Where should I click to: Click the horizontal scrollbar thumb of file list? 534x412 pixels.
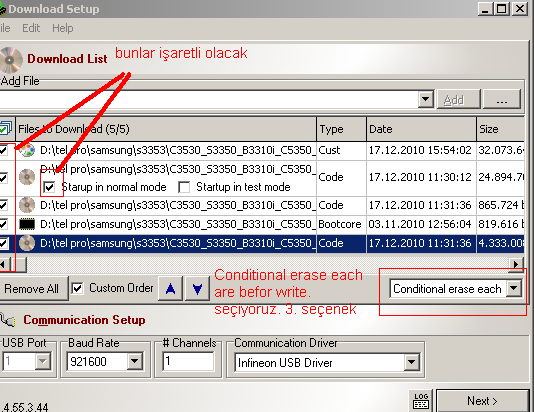pyautogui.click(x=19, y=264)
